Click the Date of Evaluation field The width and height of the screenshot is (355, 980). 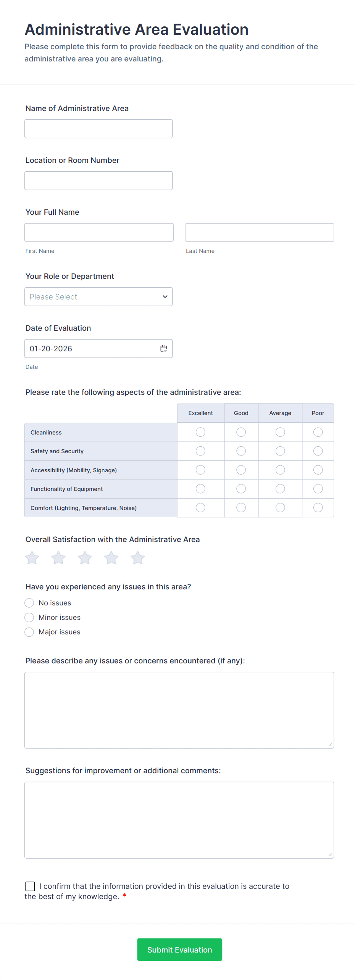pyautogui.click(x=92, y=349)
